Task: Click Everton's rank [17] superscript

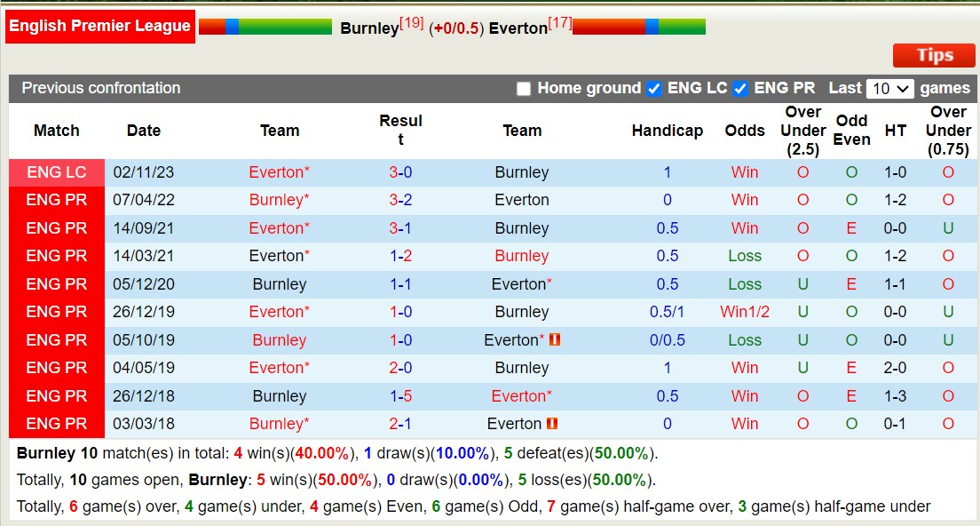Action: (x=559, y=22)
